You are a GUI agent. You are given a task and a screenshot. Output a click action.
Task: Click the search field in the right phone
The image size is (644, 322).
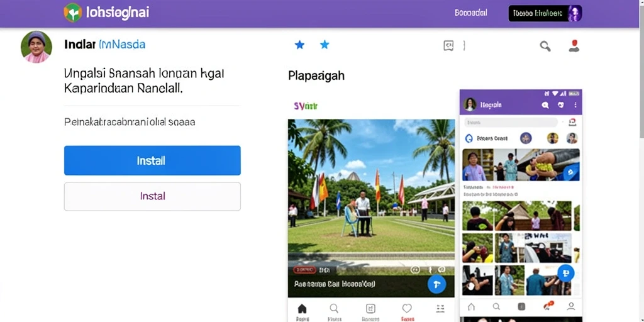(511, 123)
